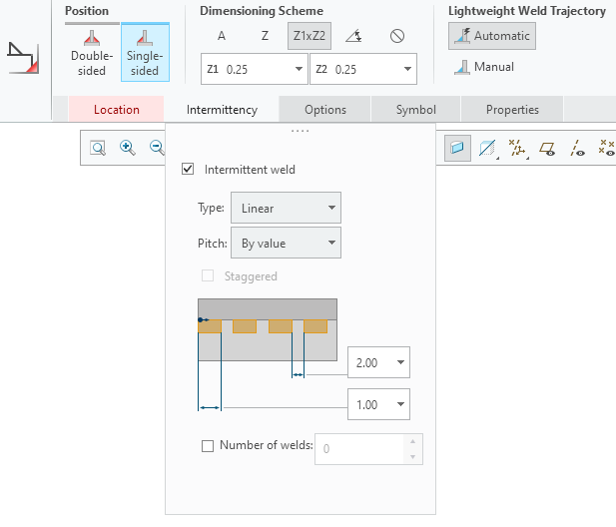
Task: Decrement the number of welds stepper down
Action: (412, 456)
